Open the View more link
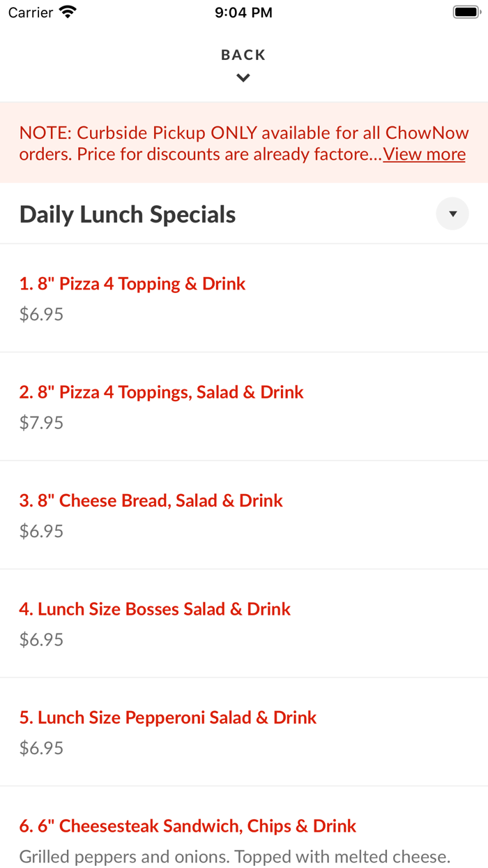Image resolution: width=488 pixels, height=868 pixels. coord(423,154)
